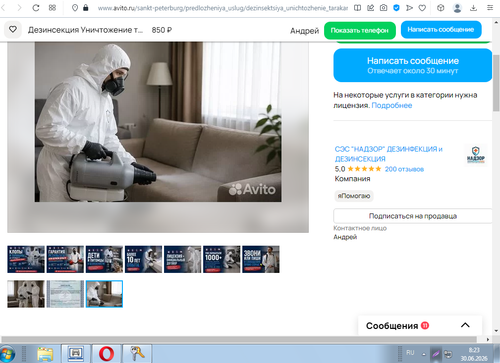Click the Надзор company logo

[x=476, y=155]
